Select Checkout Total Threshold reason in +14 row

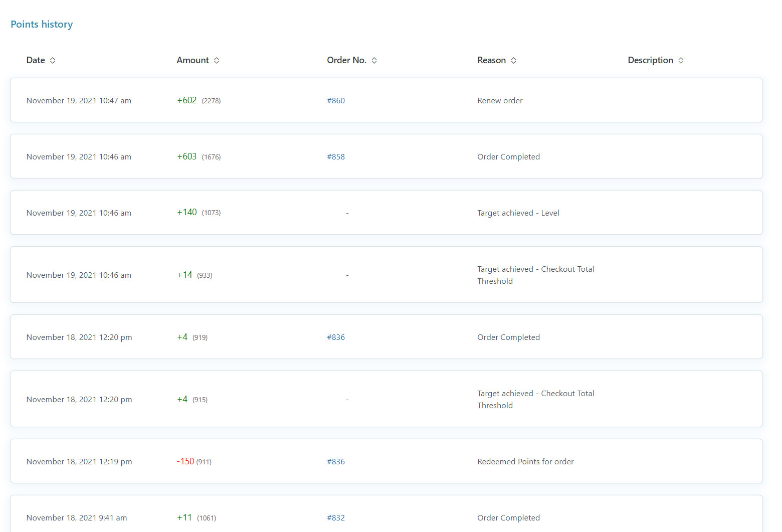(535, 275)
